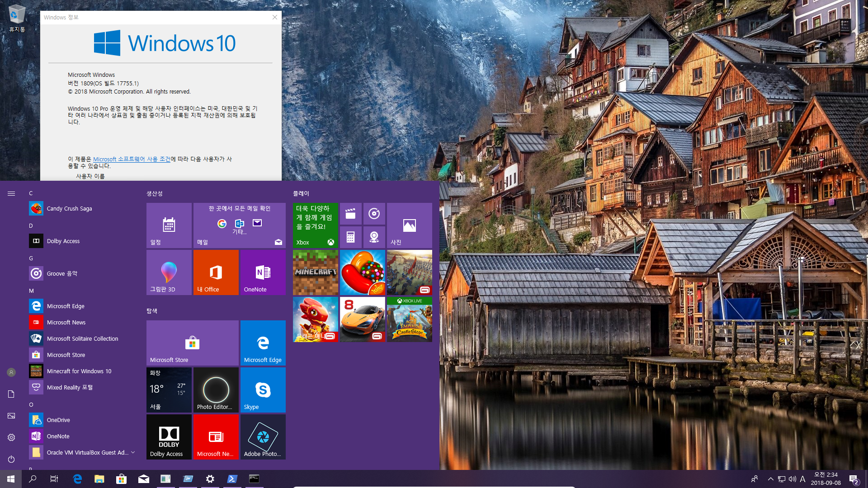Open the 그림판 3D tile
The height and width of the screenshot is (488, 868).
point(169,272)
